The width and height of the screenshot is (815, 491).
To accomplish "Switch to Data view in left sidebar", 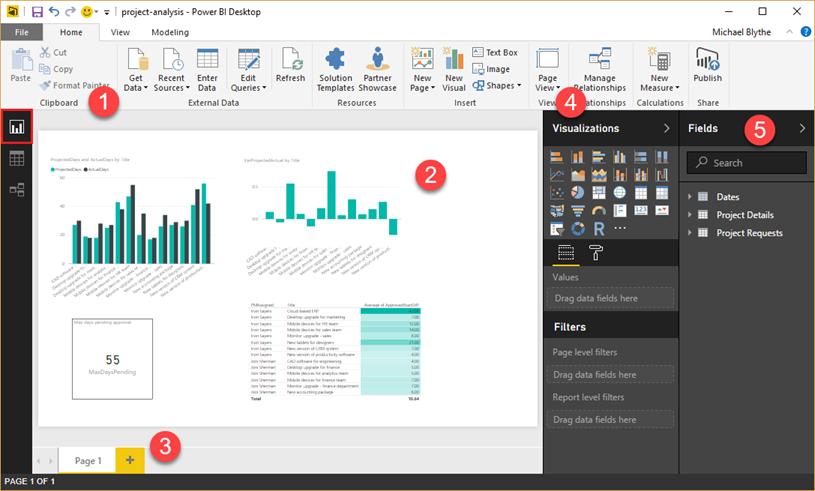I will click(17, 158).
